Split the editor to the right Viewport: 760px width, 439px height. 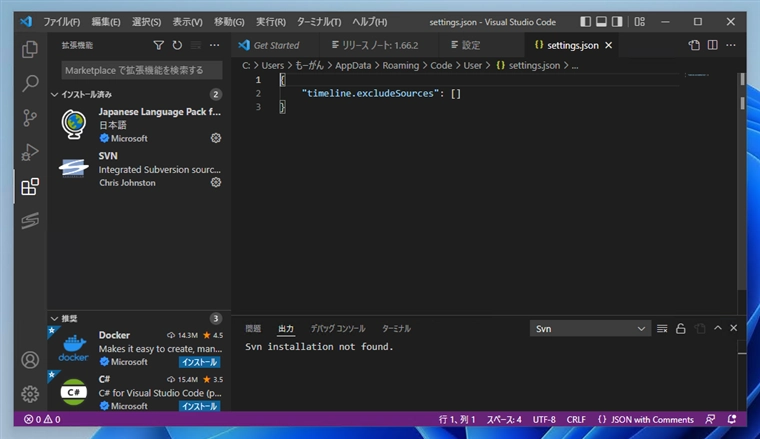click(x=712, y=45)
